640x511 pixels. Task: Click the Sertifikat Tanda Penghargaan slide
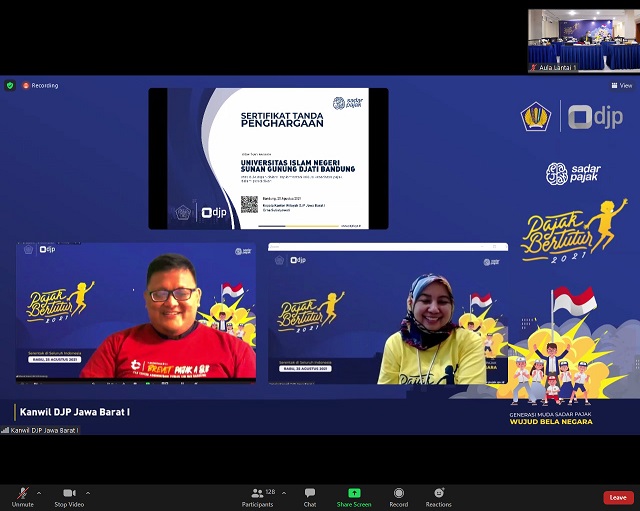click(268, 158)
